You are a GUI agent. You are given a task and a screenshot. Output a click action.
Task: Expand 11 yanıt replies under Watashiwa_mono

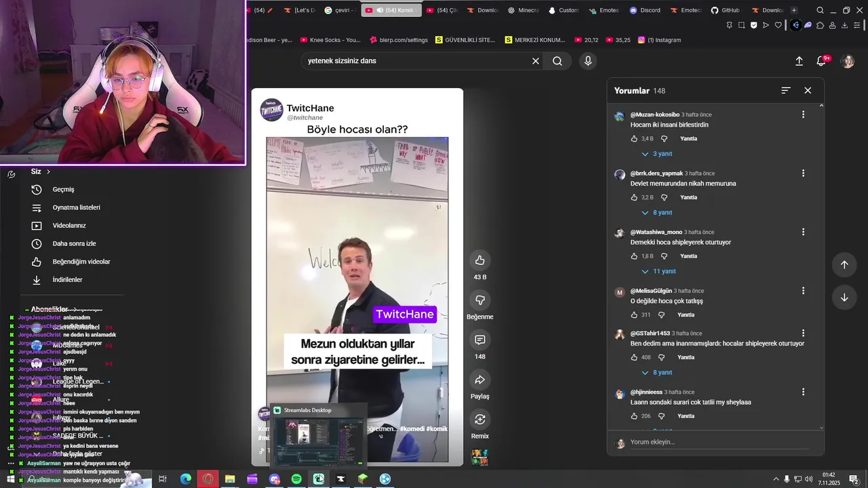pos(658,271)
